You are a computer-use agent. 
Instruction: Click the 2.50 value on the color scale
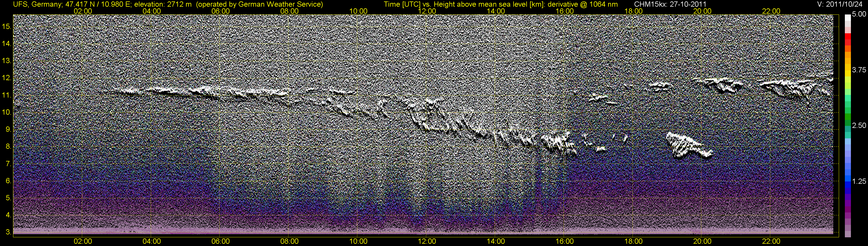click(x=859, y=126)
